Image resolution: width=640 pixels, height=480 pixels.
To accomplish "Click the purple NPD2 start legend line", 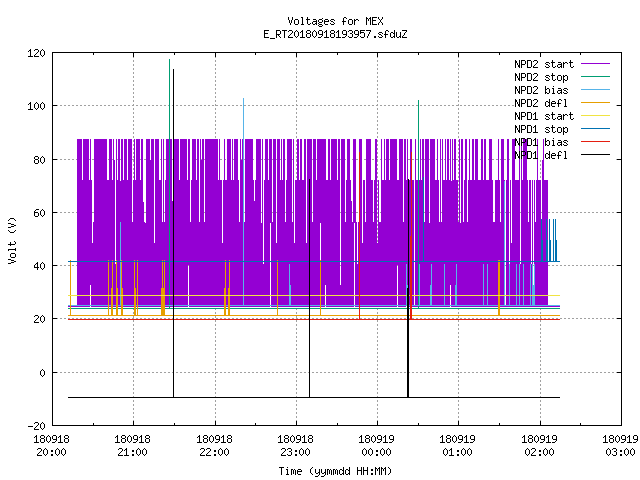I will click(595, 64).
